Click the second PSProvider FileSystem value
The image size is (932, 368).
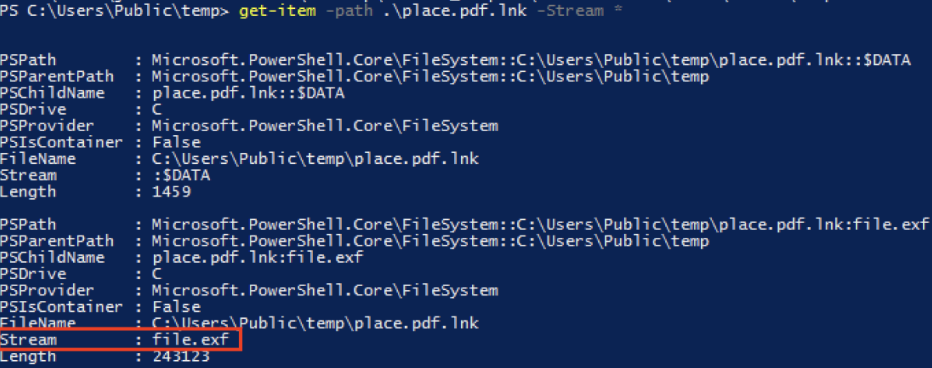click(325, 290)
